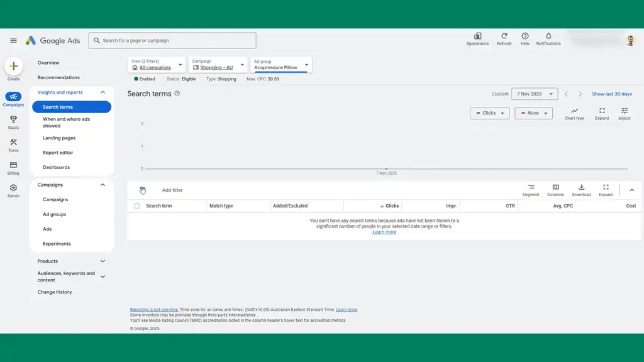Go to Ad groups menu item

pos(54,214)
